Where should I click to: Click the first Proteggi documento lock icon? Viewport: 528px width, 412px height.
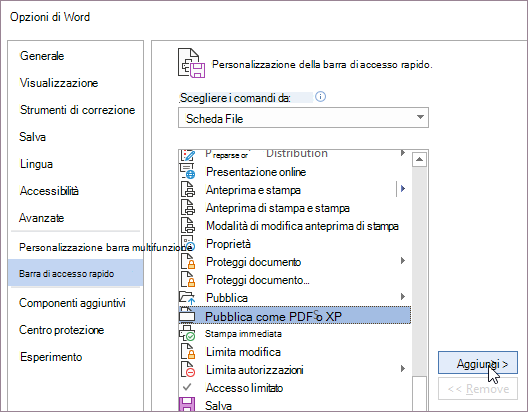(x=188, y=261)
